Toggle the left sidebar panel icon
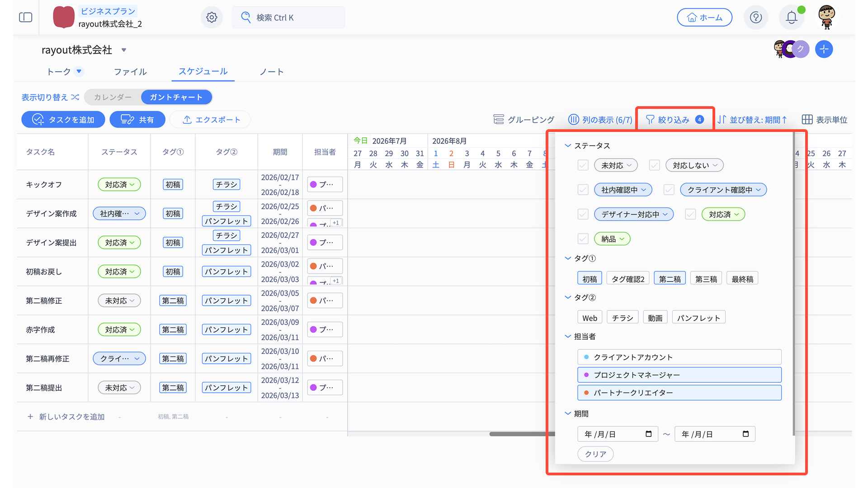 pos(26,18)
